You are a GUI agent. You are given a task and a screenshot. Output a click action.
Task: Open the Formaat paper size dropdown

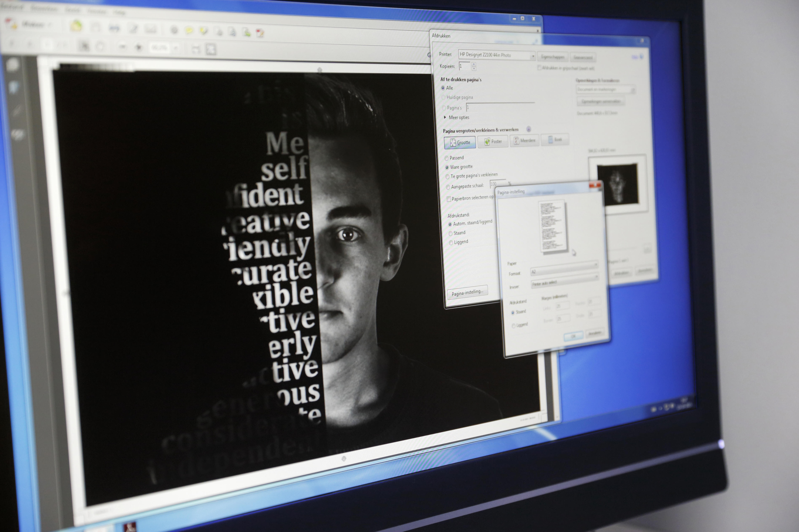[x=564, y=270]
